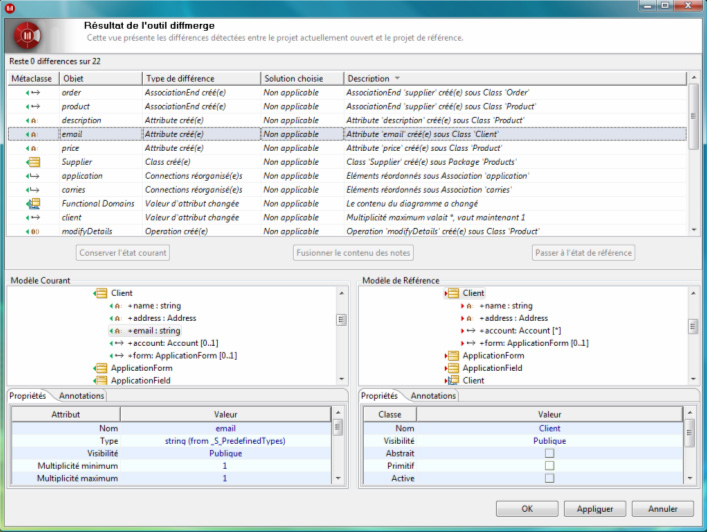Select '+address : Address' in Modèle Courant
The image size is (707, 532).
coord(162,318)
